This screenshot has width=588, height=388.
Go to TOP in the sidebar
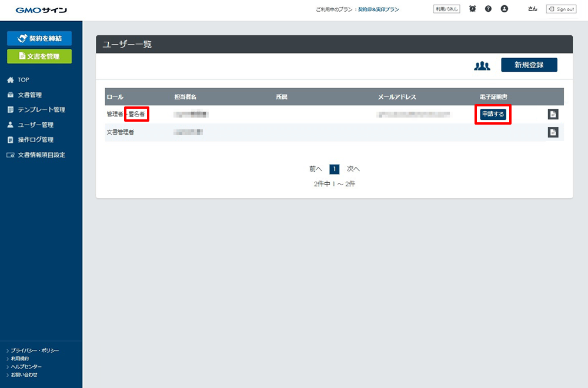[x=24, y=80]
